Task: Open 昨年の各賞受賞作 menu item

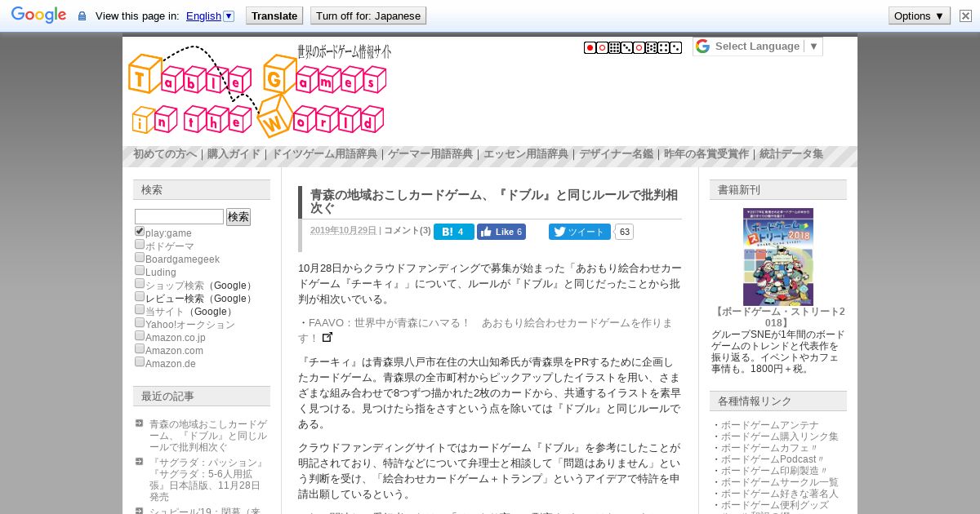Action: pos(706,154)
